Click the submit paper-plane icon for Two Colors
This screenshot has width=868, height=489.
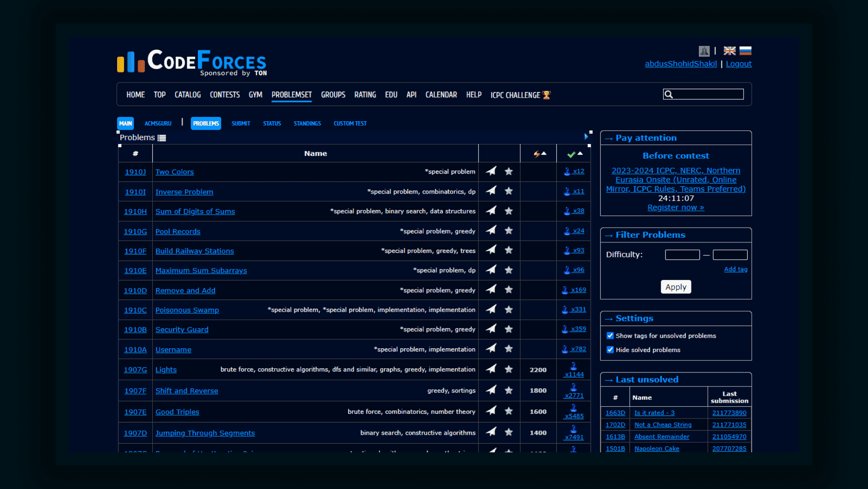click(x=491, y=171)
